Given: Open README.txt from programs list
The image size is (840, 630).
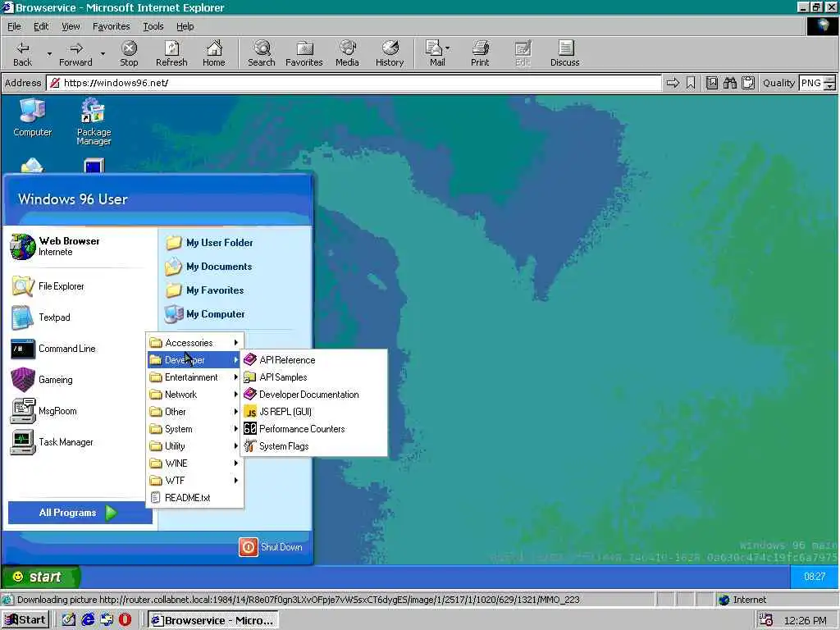Looking at the screenshot, I should (194, 498).
